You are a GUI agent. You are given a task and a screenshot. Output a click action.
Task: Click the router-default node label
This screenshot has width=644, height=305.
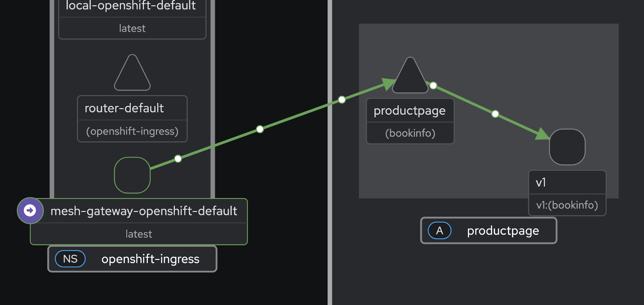[124, 108]
